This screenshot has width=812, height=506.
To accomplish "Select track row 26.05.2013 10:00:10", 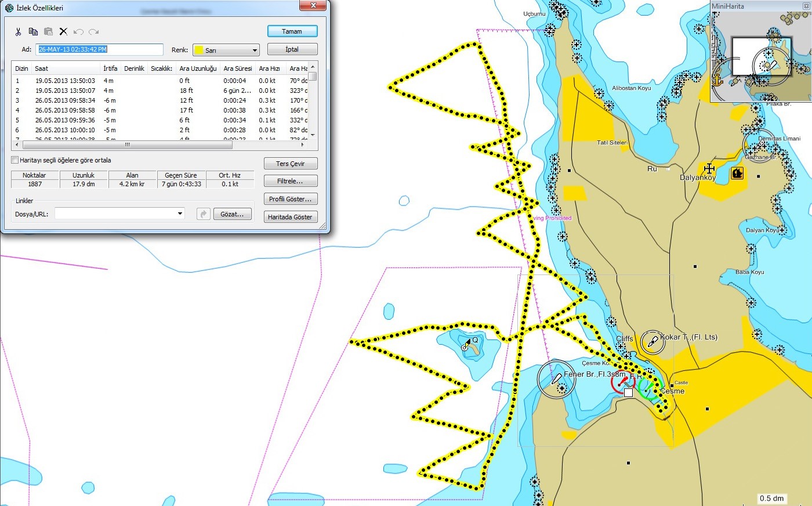I will 160,130.
